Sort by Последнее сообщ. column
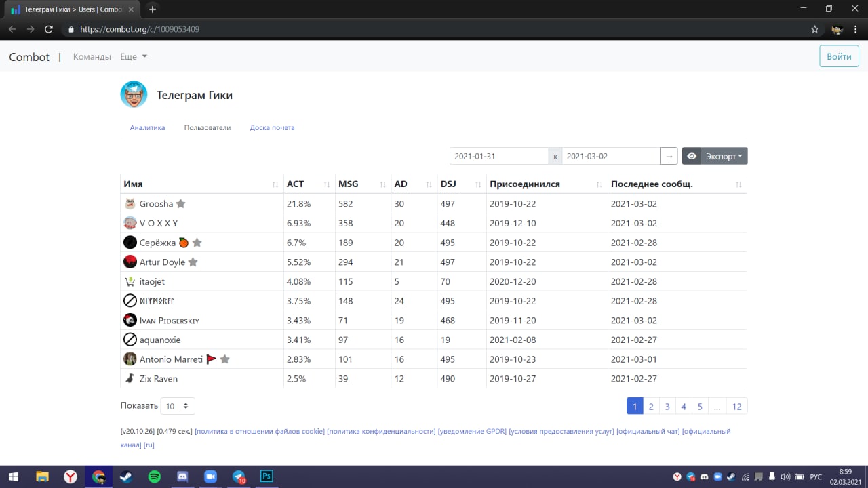Screen dimensions: 868x488 pyautogui.click(x=677, y=184)
